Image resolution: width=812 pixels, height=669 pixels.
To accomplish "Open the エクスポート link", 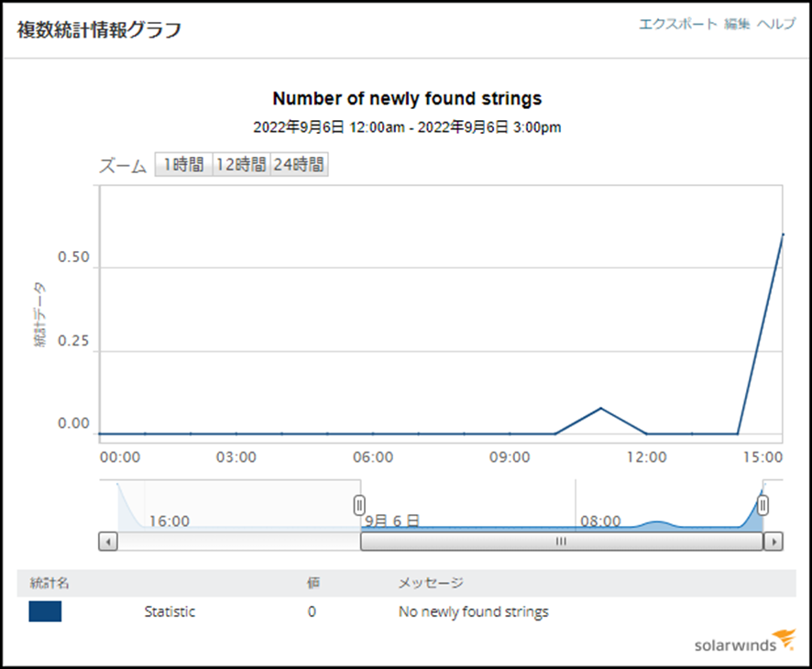I will pyautogui.click(x=678, y=24).
